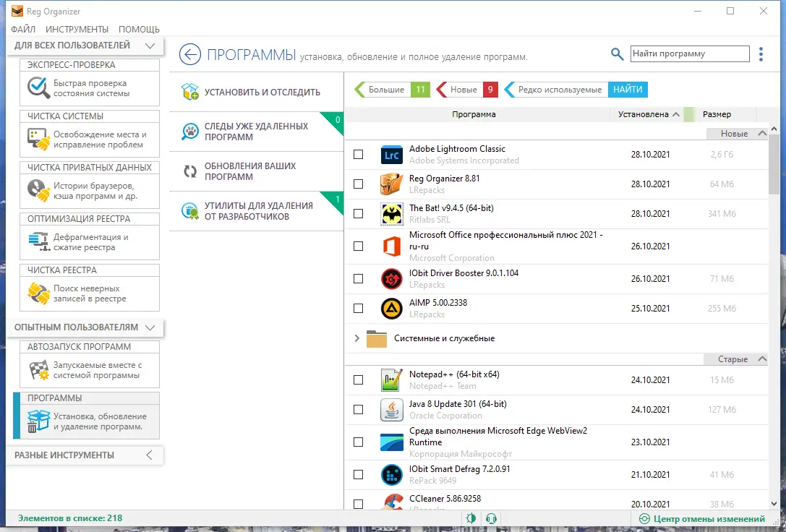The width and height of the screenshot is (786, 532).
Task: Click the IObit Driver Booster red icon
Action: [x=391, y=278]
